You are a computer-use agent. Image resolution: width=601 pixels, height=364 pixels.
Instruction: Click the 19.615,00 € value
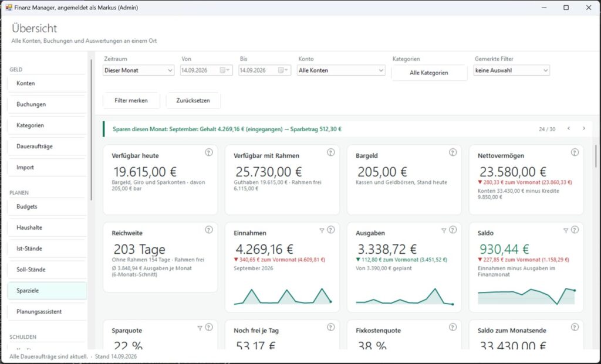(x=145, y=172)
